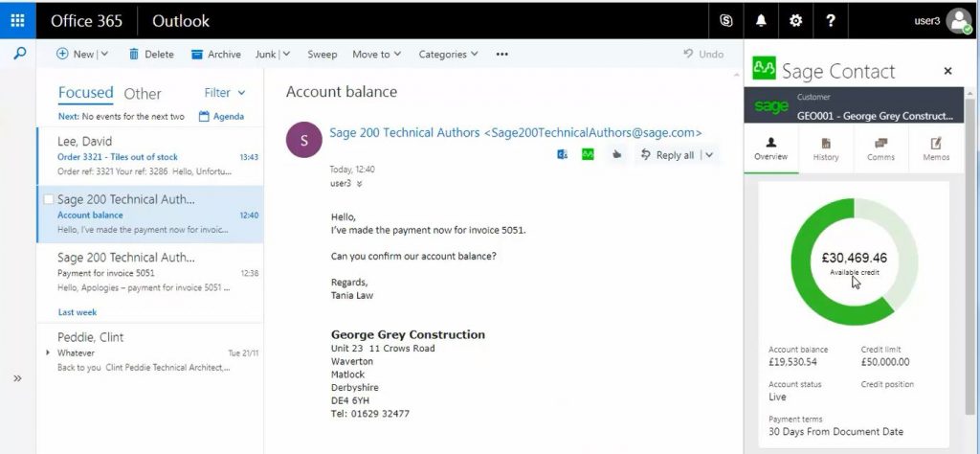Open the user3 account avatar
Screen dimensions: 980x454
[x=959, y=21]
